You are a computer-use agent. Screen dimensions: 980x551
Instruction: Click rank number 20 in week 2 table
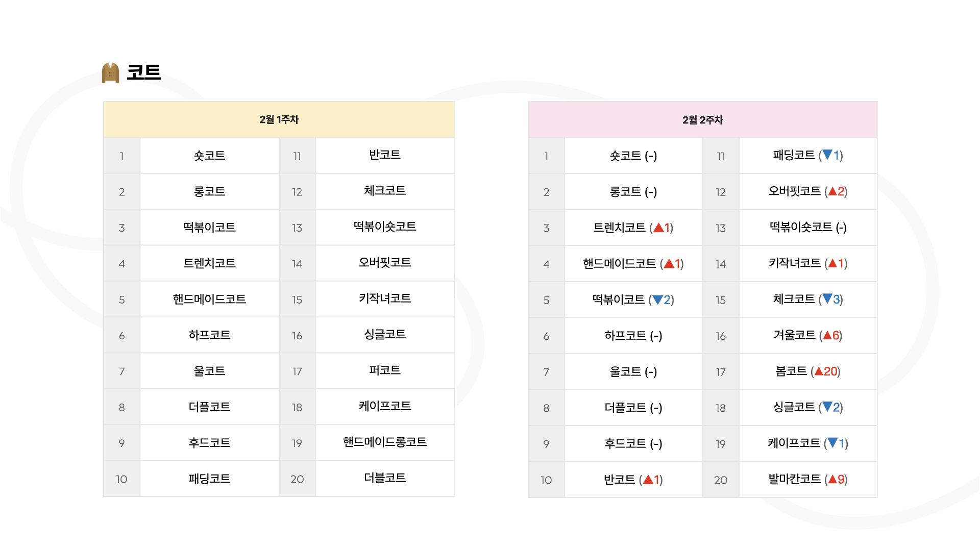(720, 480)
